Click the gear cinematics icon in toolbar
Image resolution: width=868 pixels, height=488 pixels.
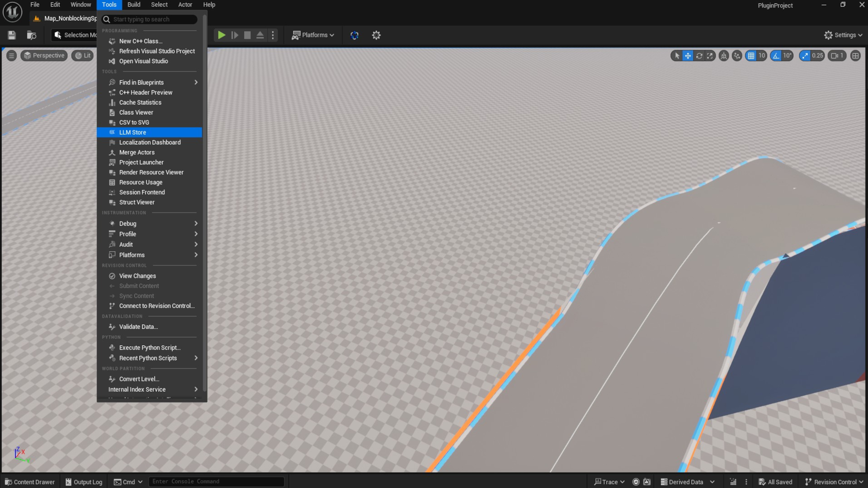pyautogui.click(x=376, y=35)
